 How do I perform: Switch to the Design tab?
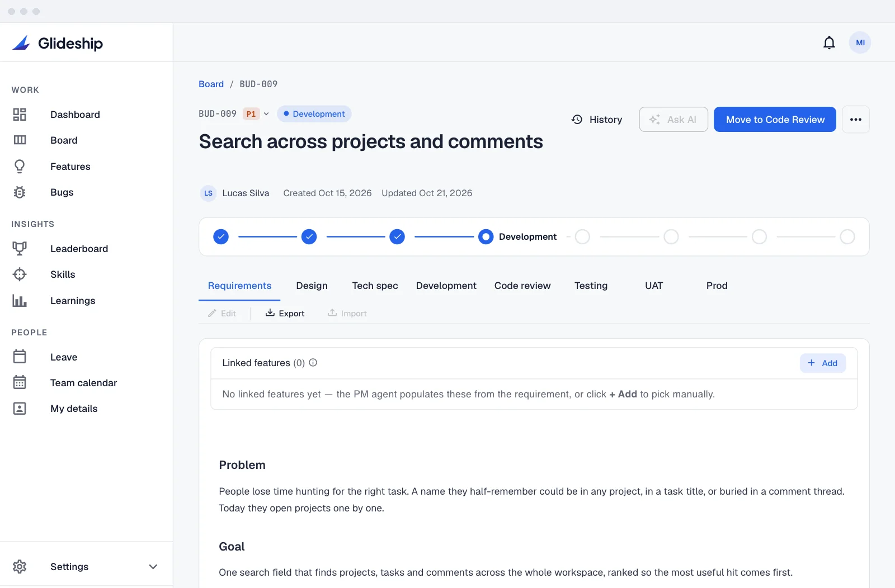(312, 286)
